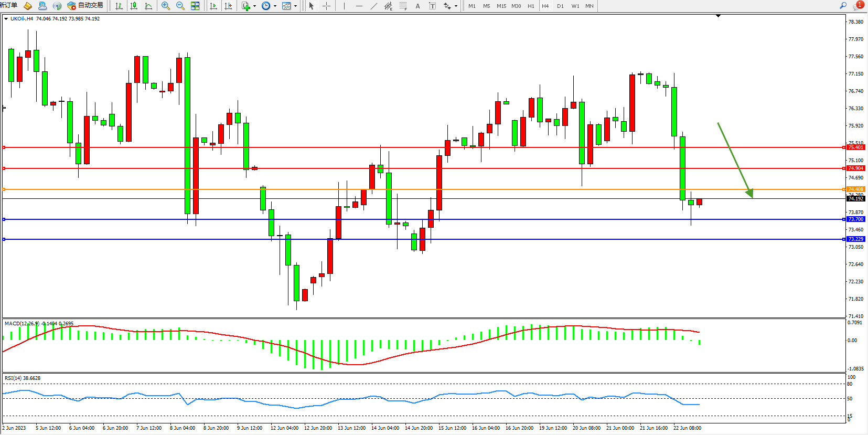Click the zoom out magnifier icon
This screenshot has width=868, height=435.
point(180,6)
